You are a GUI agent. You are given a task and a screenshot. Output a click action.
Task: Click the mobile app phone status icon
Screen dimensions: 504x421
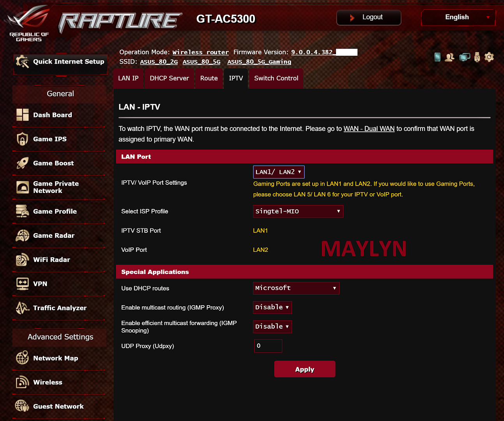pos(437,57)
